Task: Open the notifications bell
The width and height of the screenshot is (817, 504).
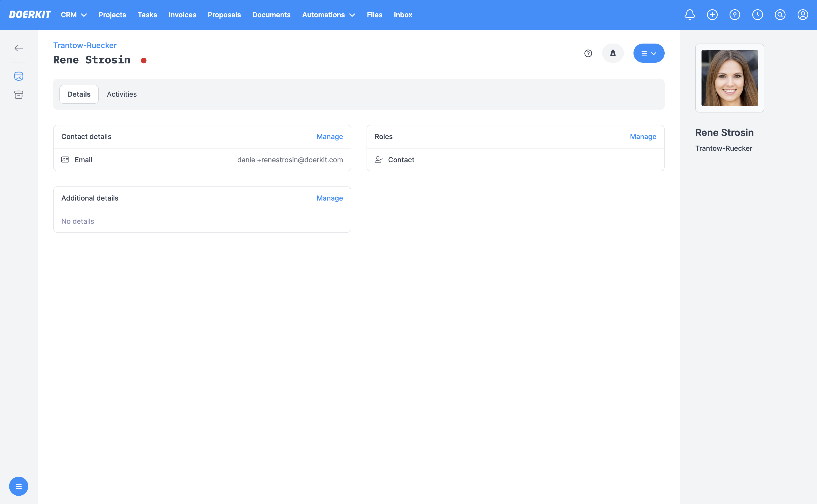Action: (690, 15)
